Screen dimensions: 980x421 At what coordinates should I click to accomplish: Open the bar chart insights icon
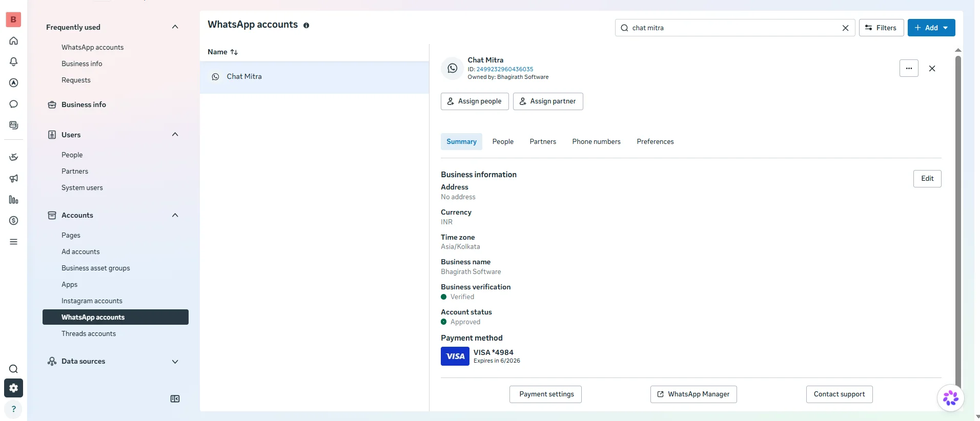(x=13, y=200)
